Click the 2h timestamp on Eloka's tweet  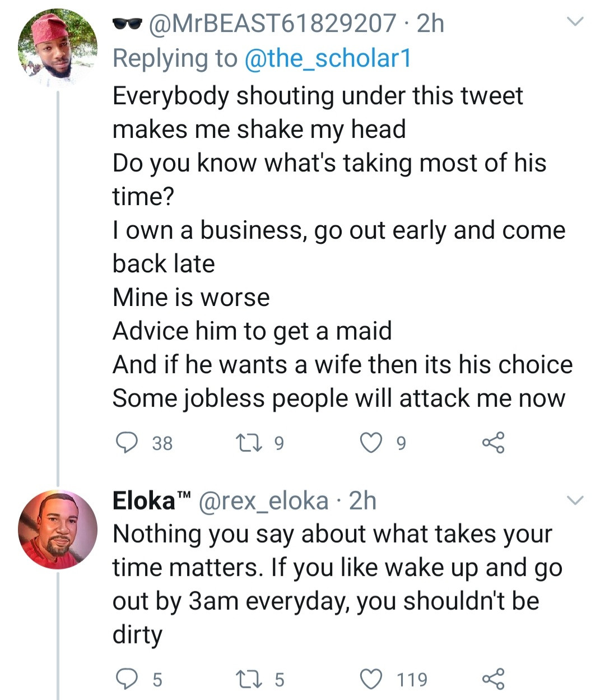362,500
